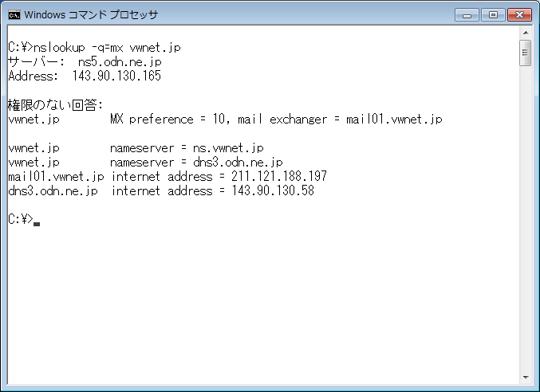Image resolution: width=540 pixels, height=392 pixels.
Task: Click the scrollbar up arrow
Action: pyautogui.click(x=526, y=33)
